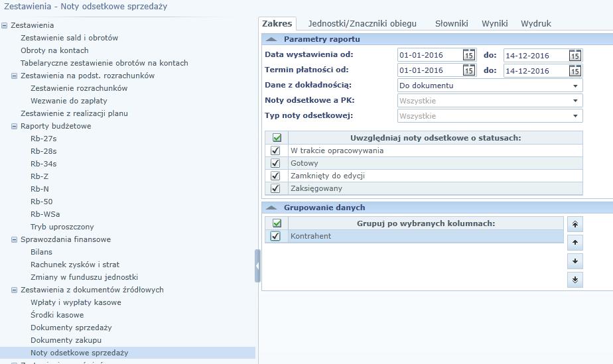Open Dokumenty zakupu report

66,340
